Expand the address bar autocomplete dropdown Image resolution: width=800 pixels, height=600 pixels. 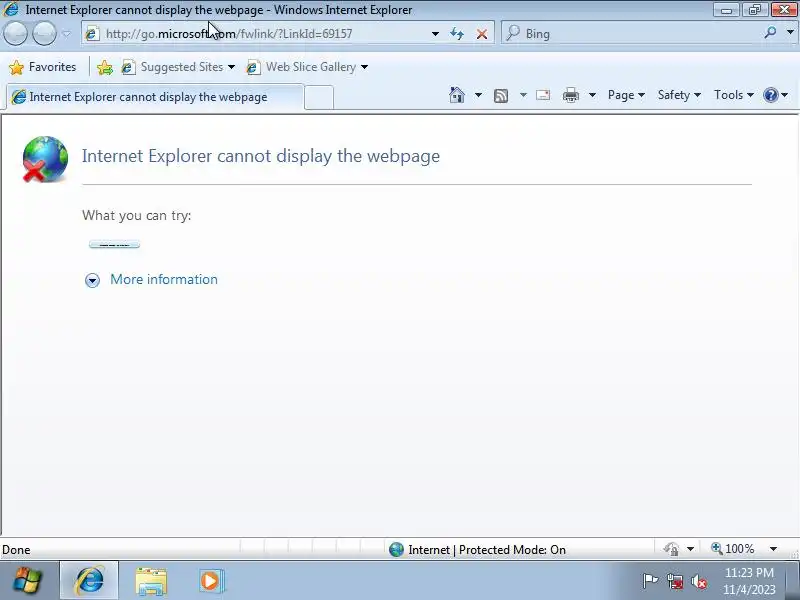pos(435,34)
